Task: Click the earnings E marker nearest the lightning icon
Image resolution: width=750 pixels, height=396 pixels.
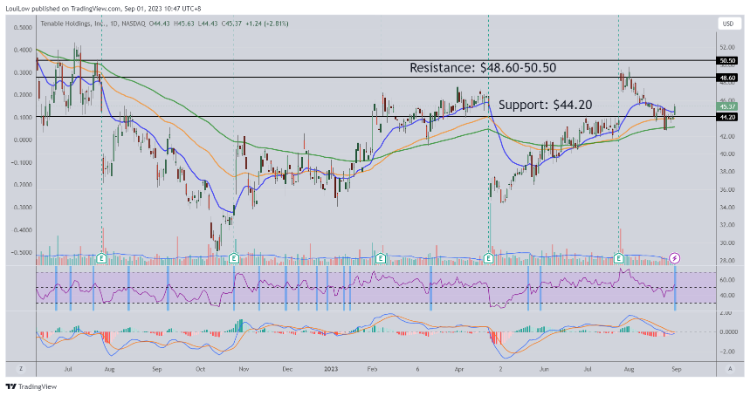Action: point(619,258)
